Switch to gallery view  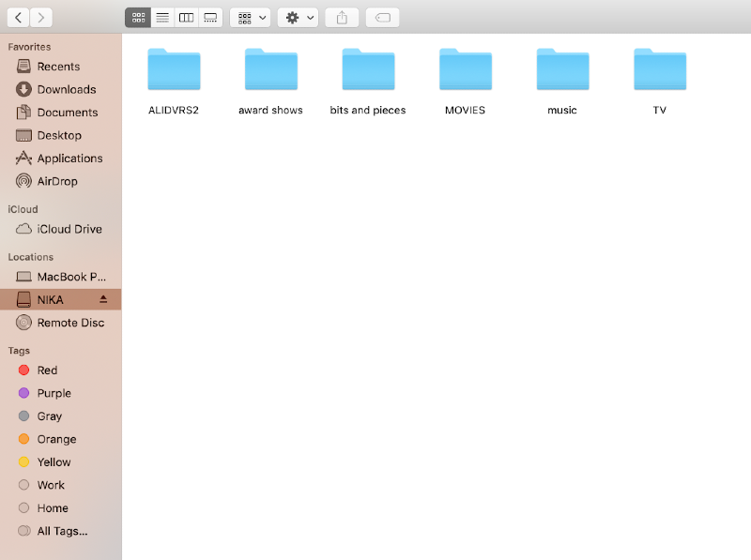click(x=210, y=18)
